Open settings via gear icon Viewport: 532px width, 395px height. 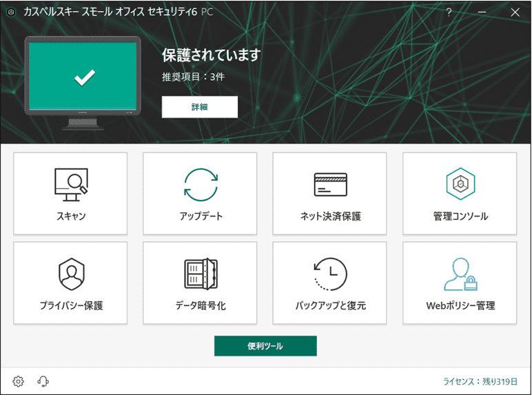click(19, 381)
